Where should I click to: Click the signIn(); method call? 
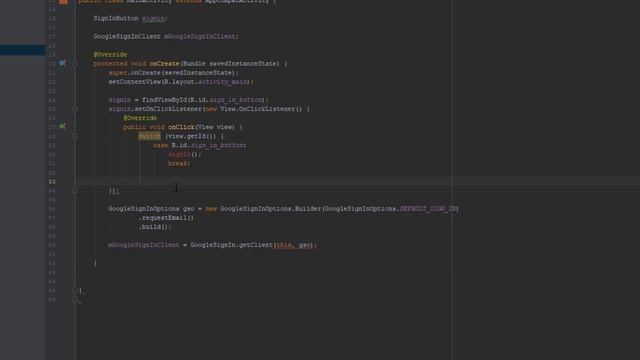pyautogui.click(x=185, y=154)
